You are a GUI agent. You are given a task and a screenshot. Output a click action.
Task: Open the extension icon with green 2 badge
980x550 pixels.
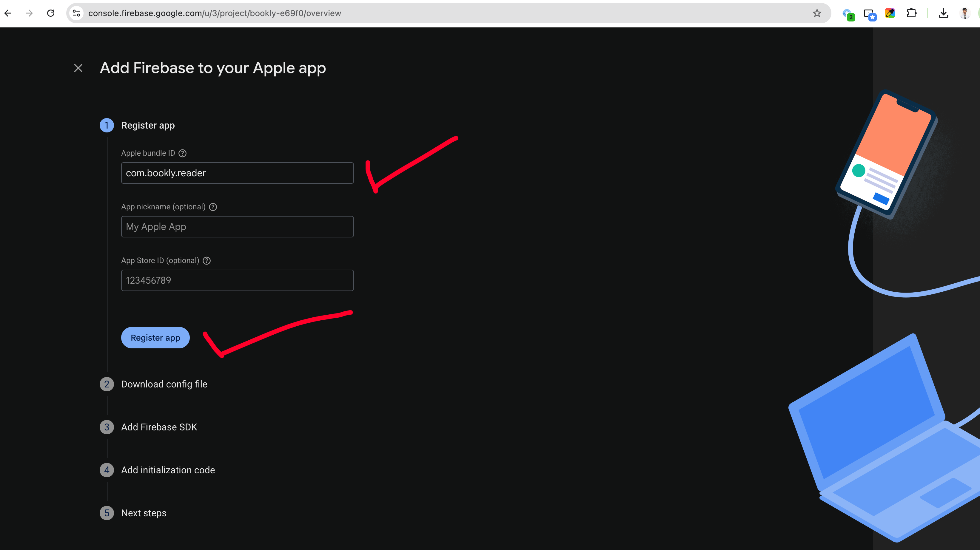848,14
